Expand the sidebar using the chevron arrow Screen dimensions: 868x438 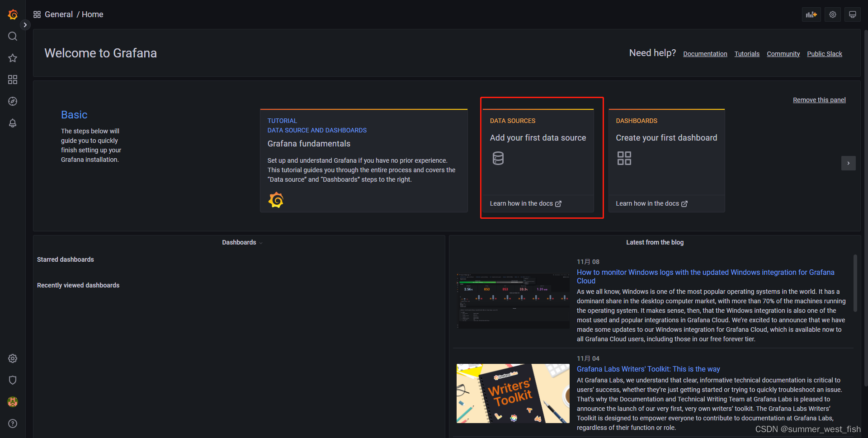click(25, 24)
